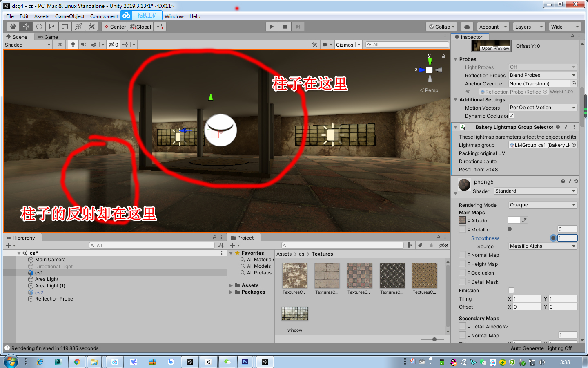This screenshot has width=588, height=368.
Task: Toggle Center pivot mode button
Action: pyautogui.click(x=115, y=27)
